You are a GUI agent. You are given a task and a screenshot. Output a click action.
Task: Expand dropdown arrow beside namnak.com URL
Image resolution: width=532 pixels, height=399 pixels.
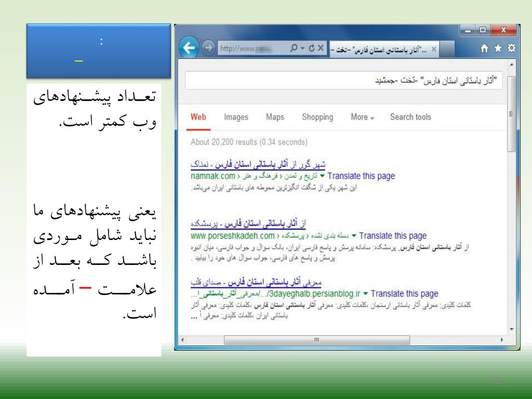click(x=322, y=176)
